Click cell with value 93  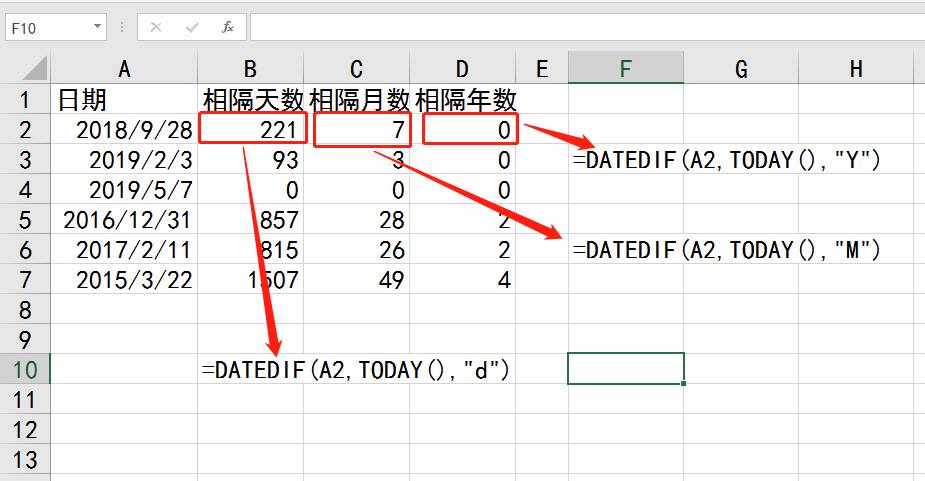pyautogui.click(x=250, y=159)
